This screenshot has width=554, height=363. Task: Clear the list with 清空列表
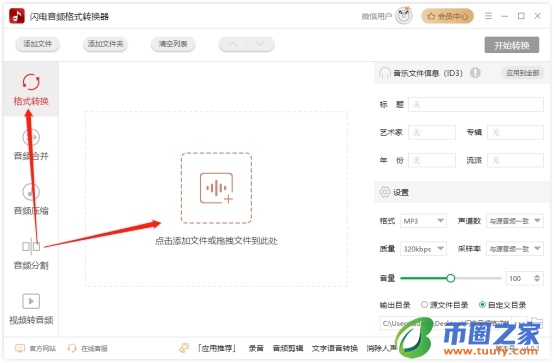173,44
